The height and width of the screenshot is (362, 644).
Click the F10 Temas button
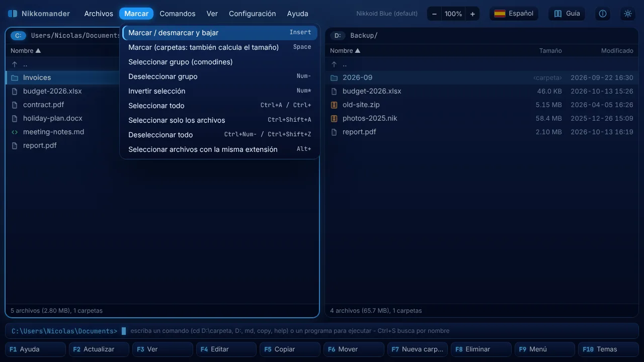[608, 349]
